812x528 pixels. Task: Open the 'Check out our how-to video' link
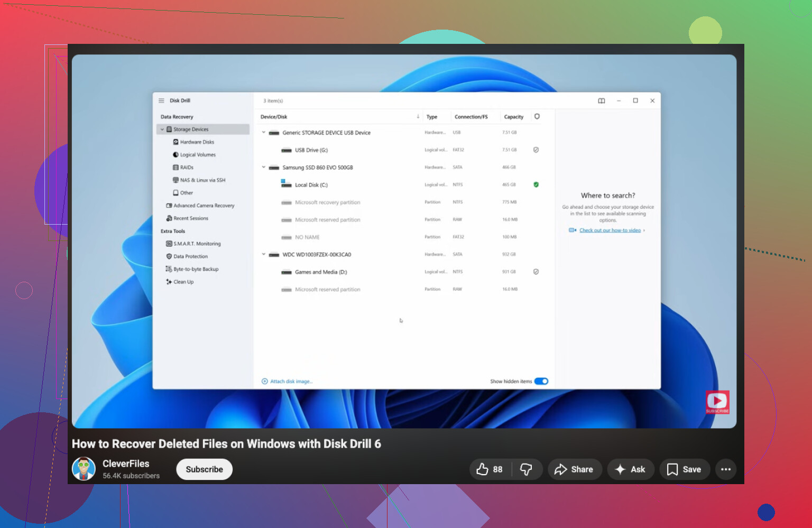coord(610,230)
